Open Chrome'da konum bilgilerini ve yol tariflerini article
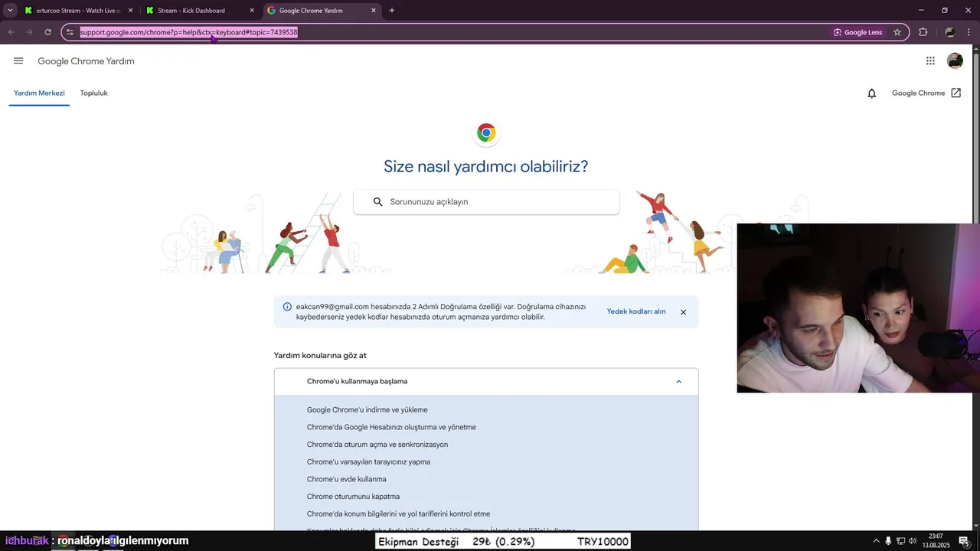 [x=398, y=514]
